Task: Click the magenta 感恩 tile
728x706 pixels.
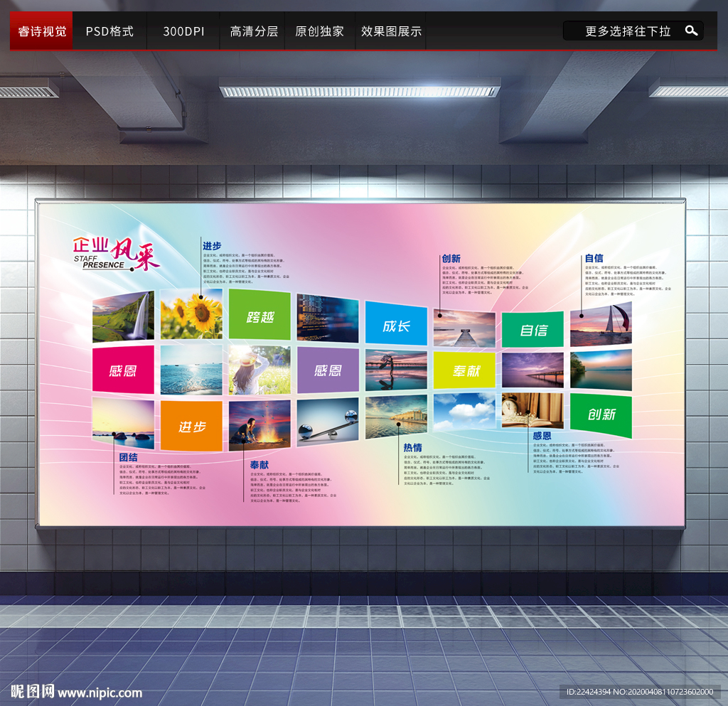Action: [x=122, y=369]
